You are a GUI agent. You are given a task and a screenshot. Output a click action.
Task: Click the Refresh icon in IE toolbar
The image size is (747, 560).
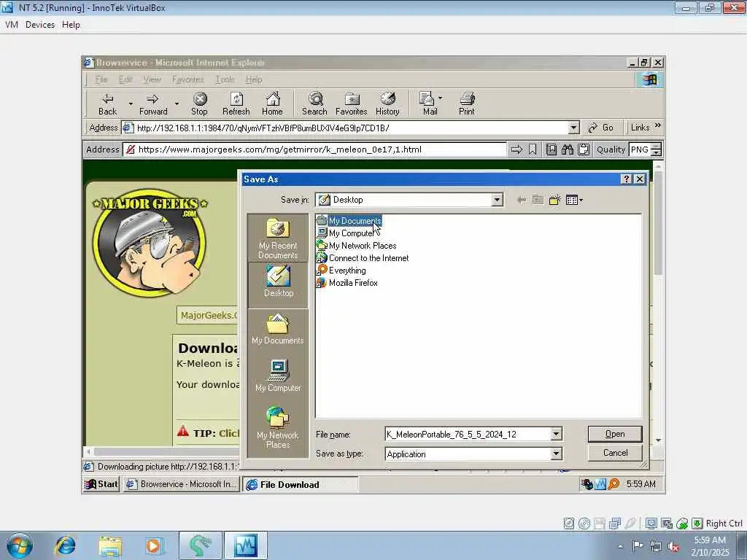(236, 99)
